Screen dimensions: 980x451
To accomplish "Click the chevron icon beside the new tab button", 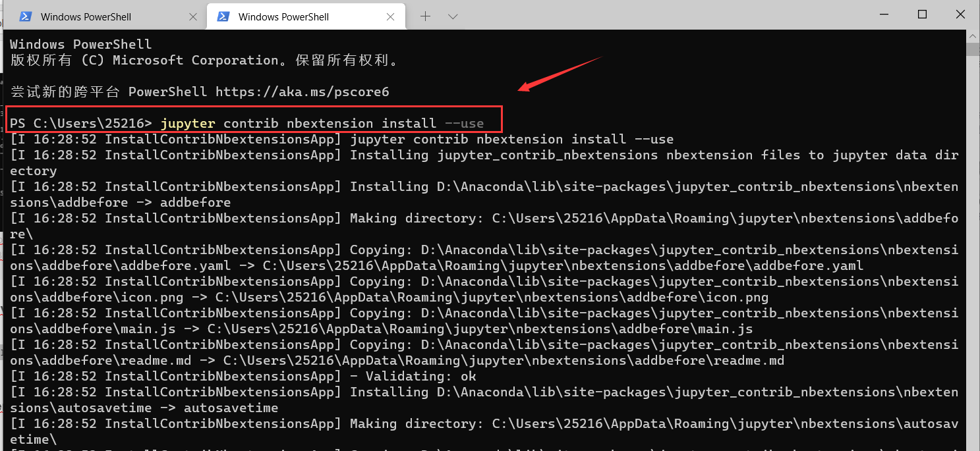I will tap(453, 15).
